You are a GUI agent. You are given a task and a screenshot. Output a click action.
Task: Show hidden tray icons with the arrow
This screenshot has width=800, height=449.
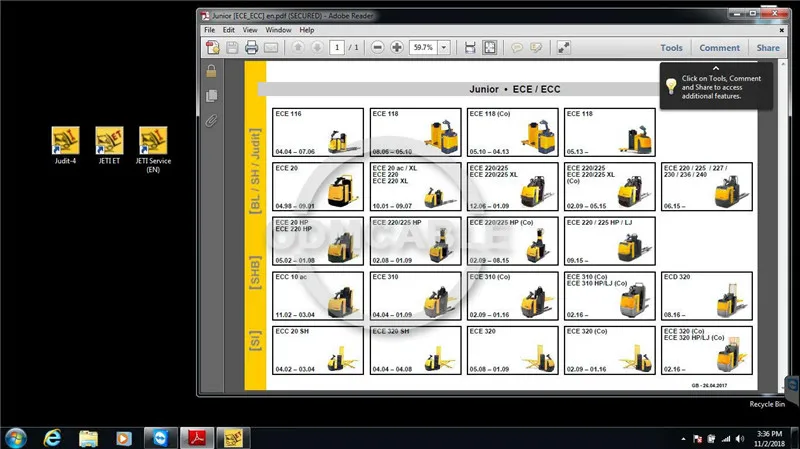tap(683, 439)
